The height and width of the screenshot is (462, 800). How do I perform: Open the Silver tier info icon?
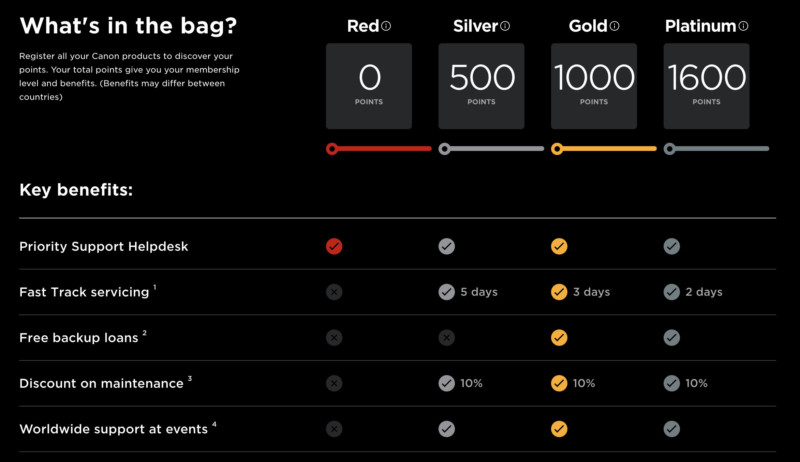pos(505,26)
